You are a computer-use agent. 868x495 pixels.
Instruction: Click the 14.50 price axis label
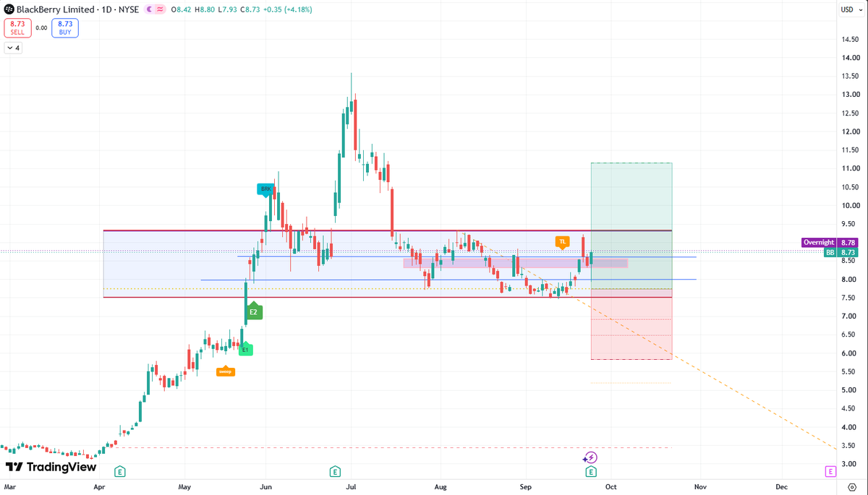[850, 39]
